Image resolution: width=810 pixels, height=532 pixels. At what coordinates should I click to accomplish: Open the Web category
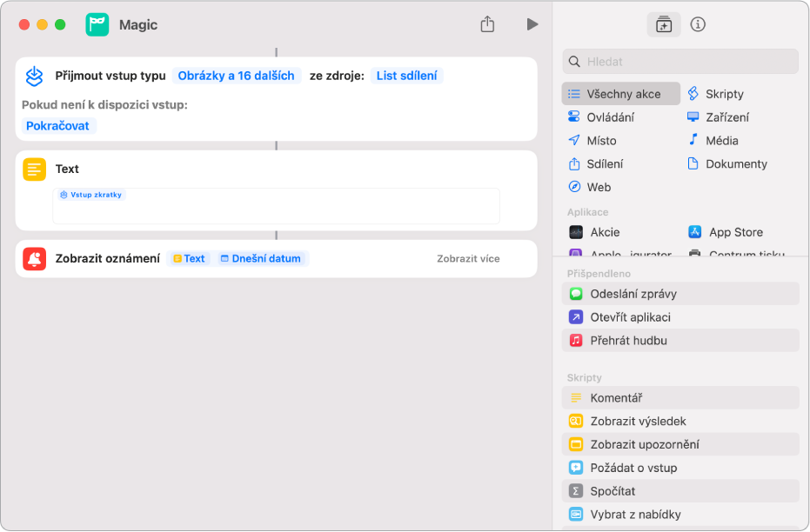pos(589,187)
